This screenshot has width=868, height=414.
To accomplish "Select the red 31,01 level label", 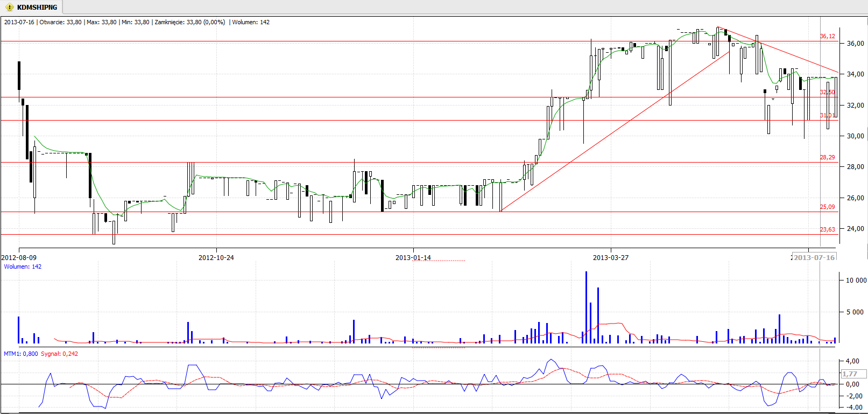I will 828,115.
